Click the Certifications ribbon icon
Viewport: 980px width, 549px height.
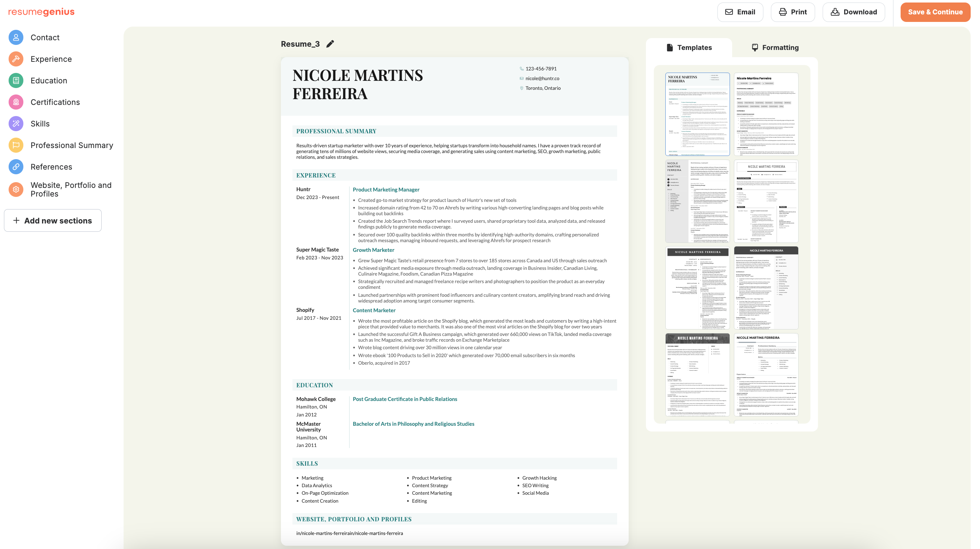[16, 102]
